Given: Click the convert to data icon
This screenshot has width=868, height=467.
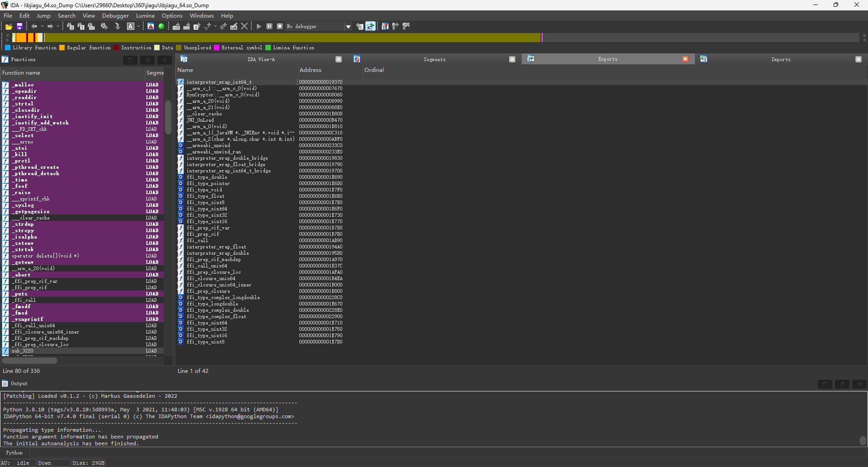Looking at the screenshot, I should click(186, 27).
